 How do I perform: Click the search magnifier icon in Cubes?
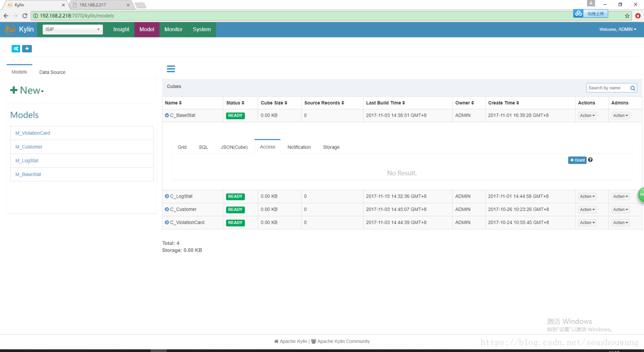coord(633,88)
